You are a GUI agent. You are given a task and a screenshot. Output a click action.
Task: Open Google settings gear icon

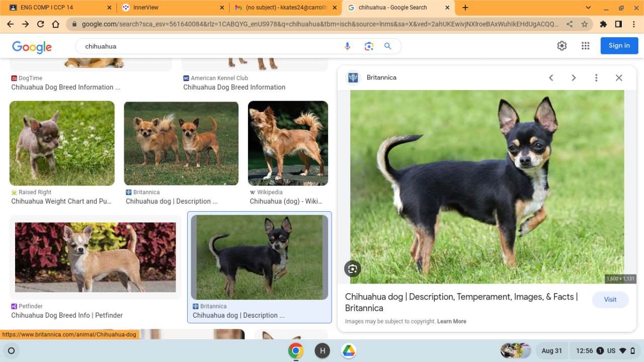562,46
